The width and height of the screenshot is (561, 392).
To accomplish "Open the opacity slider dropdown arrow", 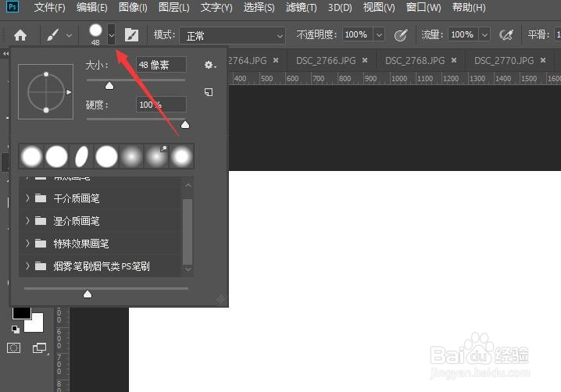I will click(379, 34).
